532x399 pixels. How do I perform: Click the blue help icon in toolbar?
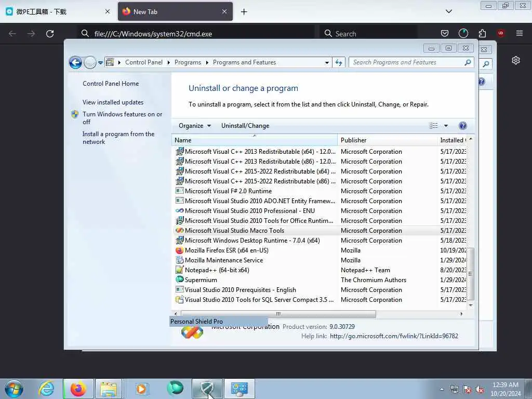tap(462, 126)
